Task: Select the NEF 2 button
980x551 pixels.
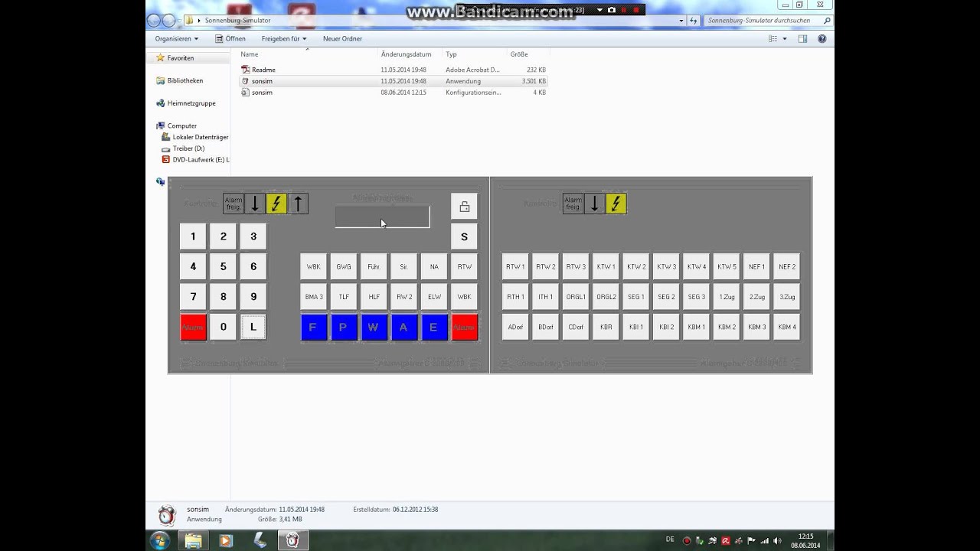Action: pos(787,267)
